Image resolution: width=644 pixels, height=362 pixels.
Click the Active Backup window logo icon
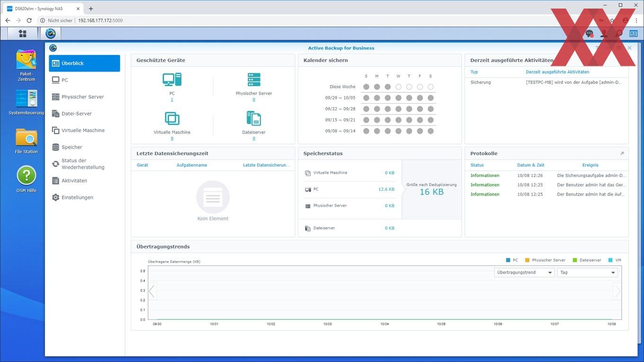point(53,48)
